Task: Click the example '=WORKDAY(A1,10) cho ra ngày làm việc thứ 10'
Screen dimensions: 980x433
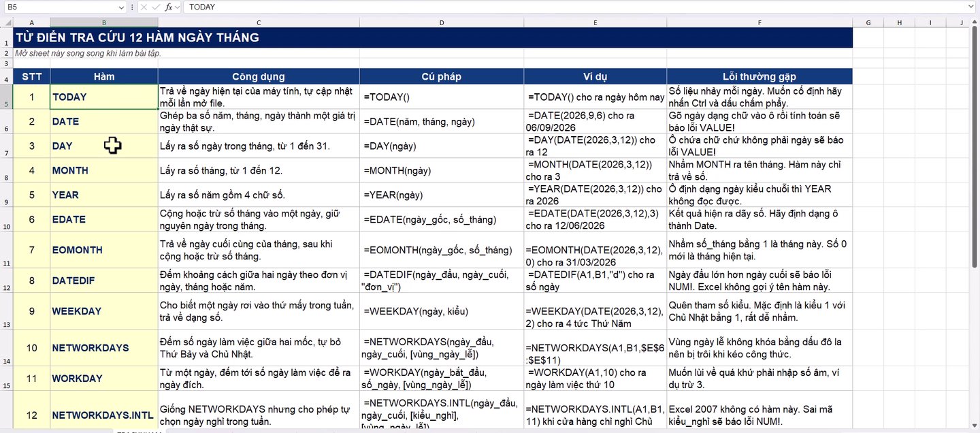Action: click(x=595, y=379)
